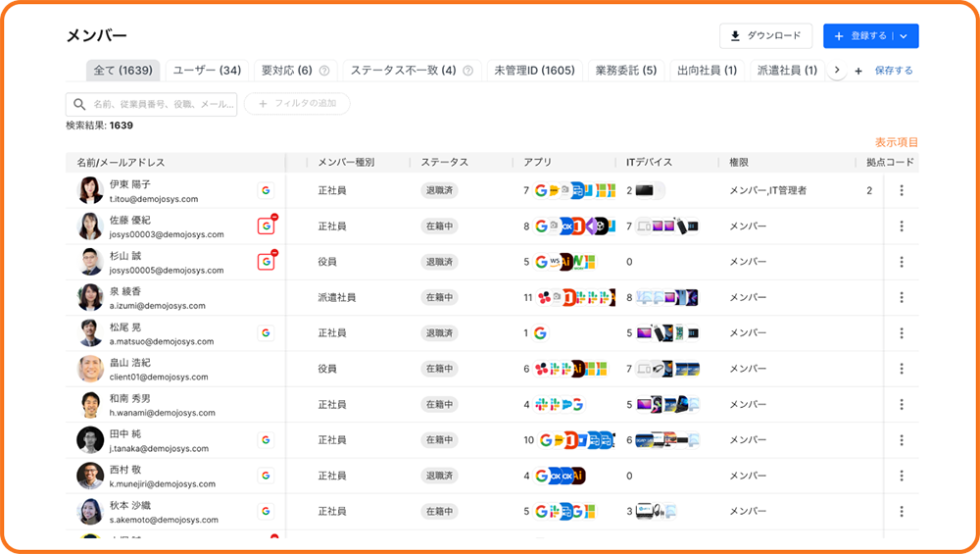
Task: Click IT device icons for 伊東 陽子
Action: [650, 190]
